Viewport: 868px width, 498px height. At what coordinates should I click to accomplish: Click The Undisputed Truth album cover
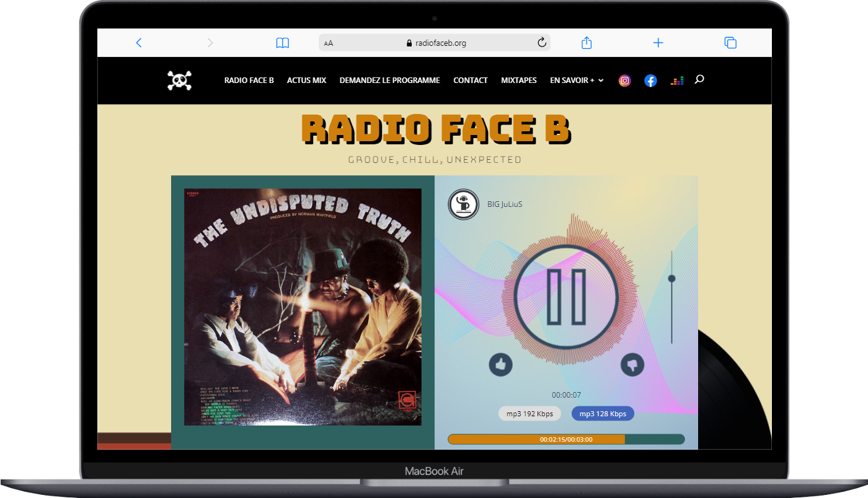click(303, 307)
